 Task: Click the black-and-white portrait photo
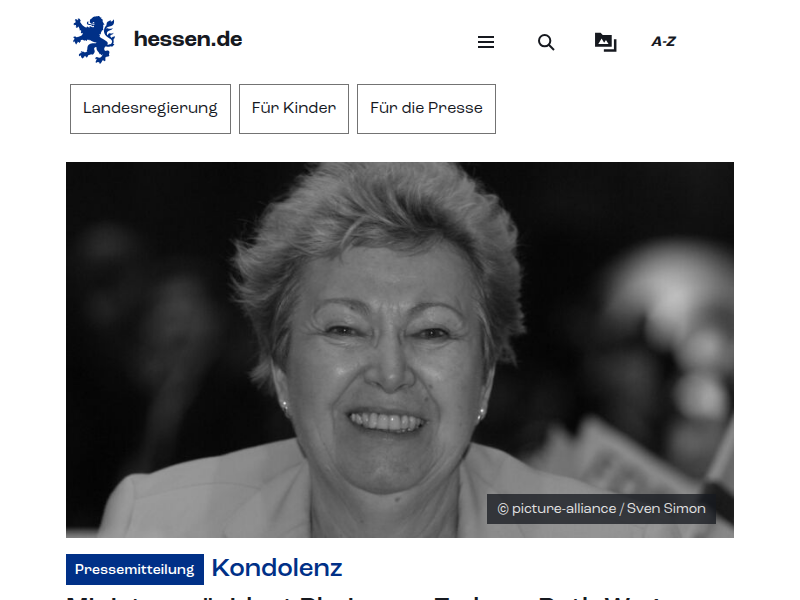tap(400, 349)
